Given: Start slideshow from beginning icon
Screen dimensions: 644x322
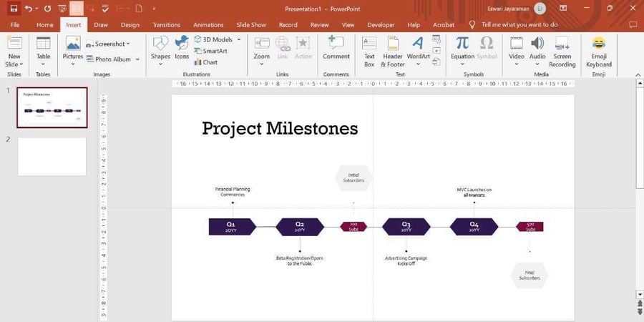Looking at the screenshot, I should point(62,8).
